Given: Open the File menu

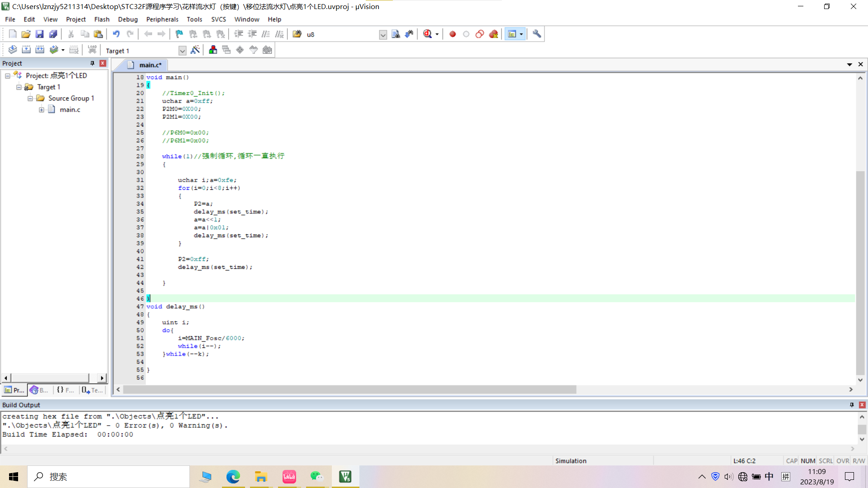Looking at the screenshot, I should tap(10, 19).
